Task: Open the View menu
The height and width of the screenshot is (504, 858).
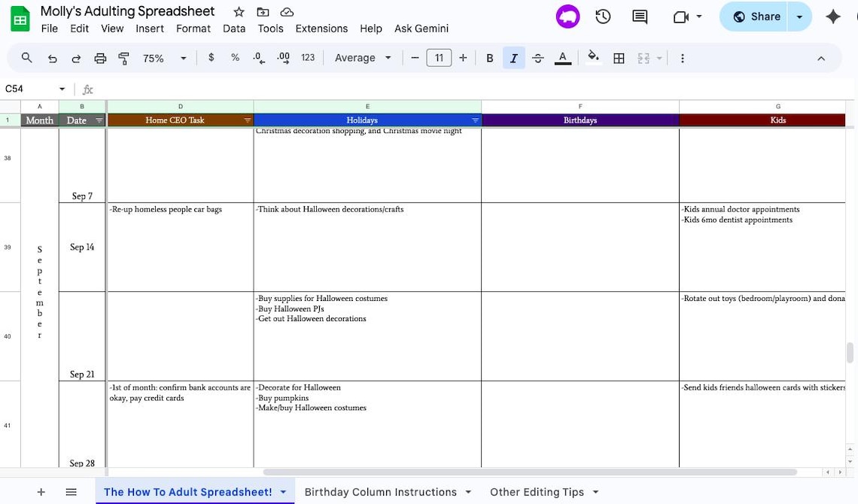Action: 112,29
